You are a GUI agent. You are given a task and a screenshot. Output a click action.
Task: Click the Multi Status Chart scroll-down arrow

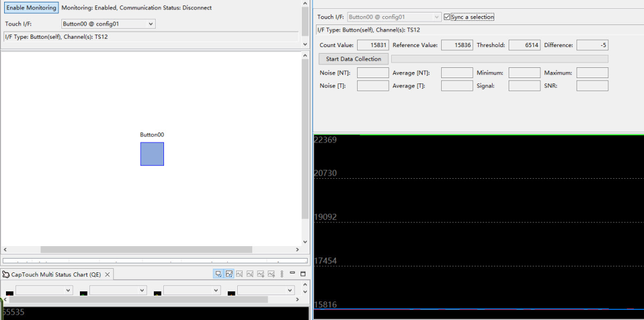click(305, 291)
